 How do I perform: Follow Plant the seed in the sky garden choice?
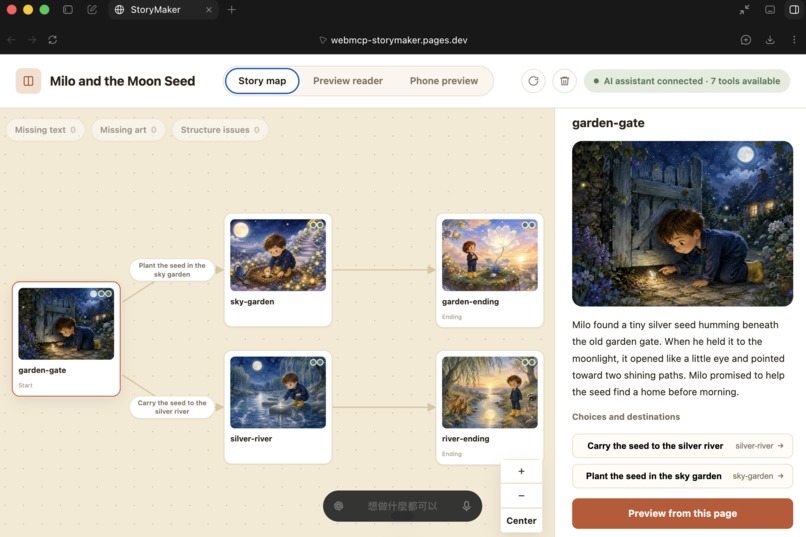pyautogui.click(x=682, y=476)
